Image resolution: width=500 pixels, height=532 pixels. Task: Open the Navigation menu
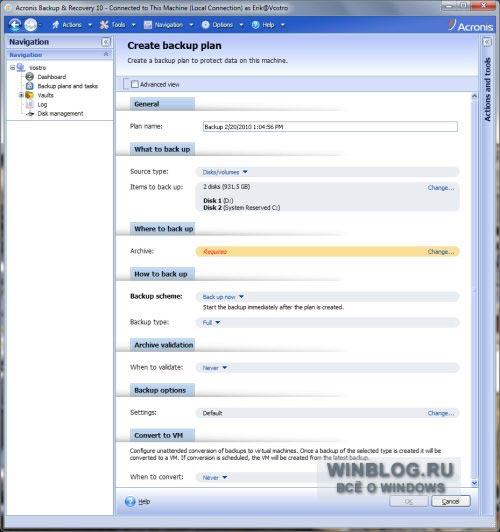click(169, 25)
